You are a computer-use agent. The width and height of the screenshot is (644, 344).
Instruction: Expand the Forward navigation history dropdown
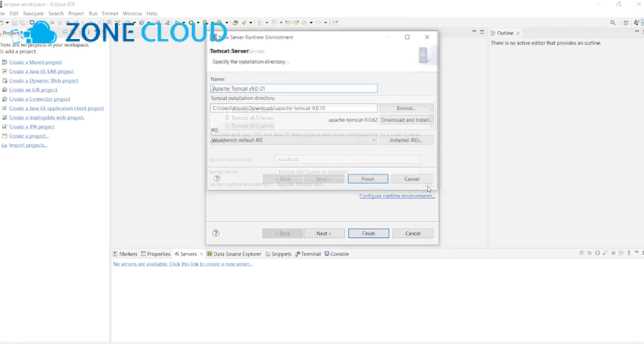click(325, 23)
